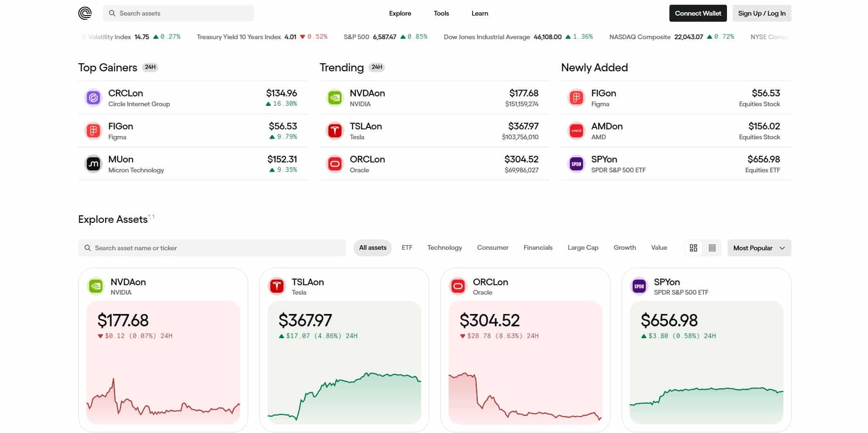Open SPYon SPDR S&P 500 ETF row
The height and width of the screenshot is (433, 868).
[676, 164]
